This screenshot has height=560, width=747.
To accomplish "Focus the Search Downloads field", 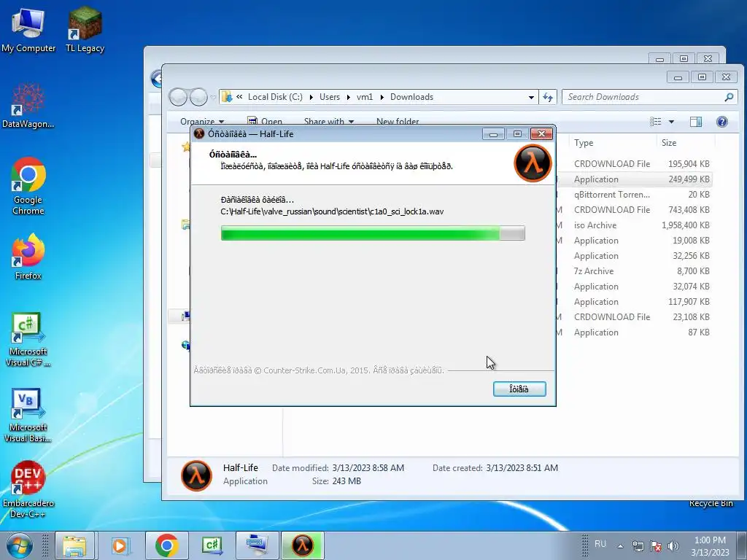I will pos(650,97).
